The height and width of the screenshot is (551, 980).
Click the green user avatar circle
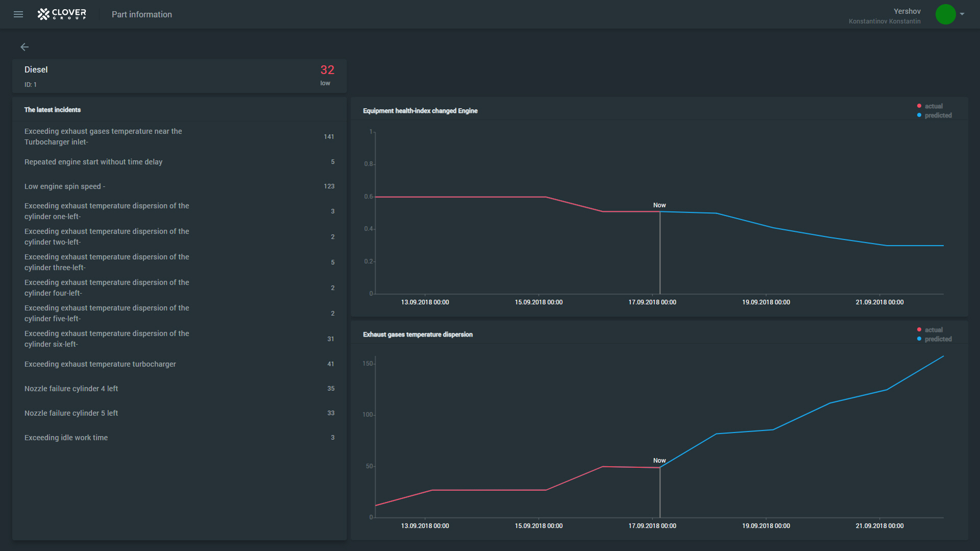(945, 14)
